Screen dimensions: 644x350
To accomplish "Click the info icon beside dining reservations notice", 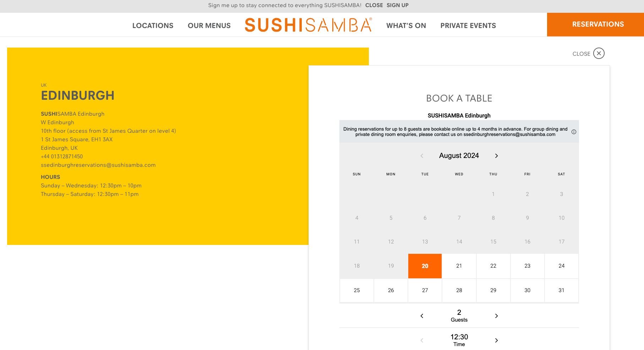I will (574, 132).
